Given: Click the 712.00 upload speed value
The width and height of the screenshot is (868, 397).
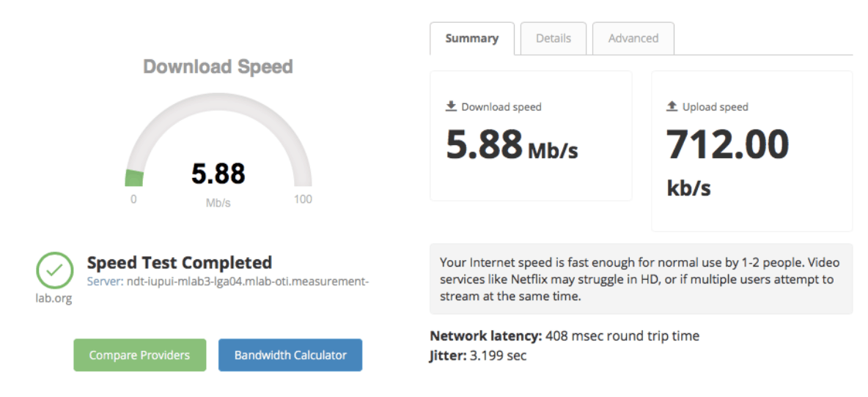Looking at the screenshot, I should coord(727,144).
